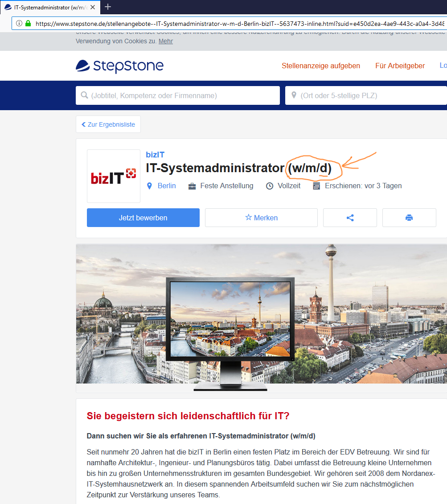This screenshot has width=447, height=504.
Task: Click the 'Dann suchen wir Sie' subheading
Action: 201,436
